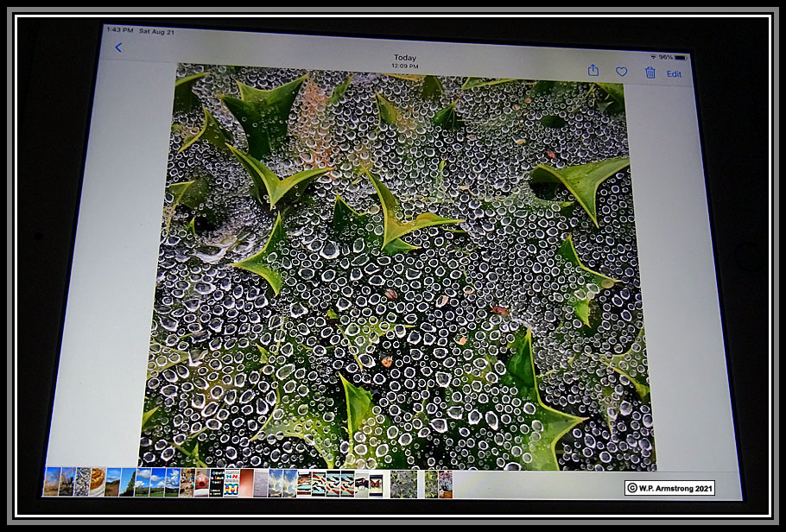Open the Share sheet icon
786x532 pixels.
click(x=593, y=70)
